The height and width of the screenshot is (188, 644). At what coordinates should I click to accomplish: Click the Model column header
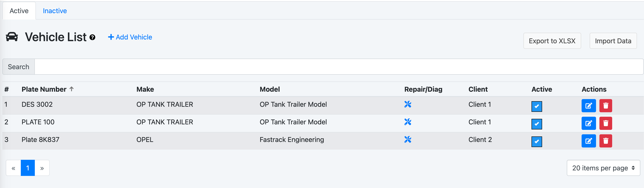(x=270, y=89)
